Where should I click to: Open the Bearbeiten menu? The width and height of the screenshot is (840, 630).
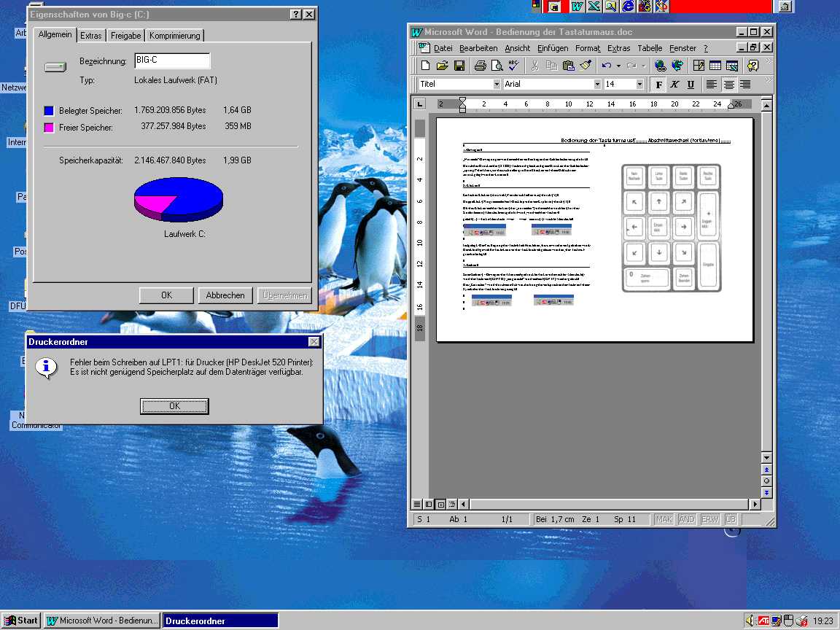pos(478,48)
